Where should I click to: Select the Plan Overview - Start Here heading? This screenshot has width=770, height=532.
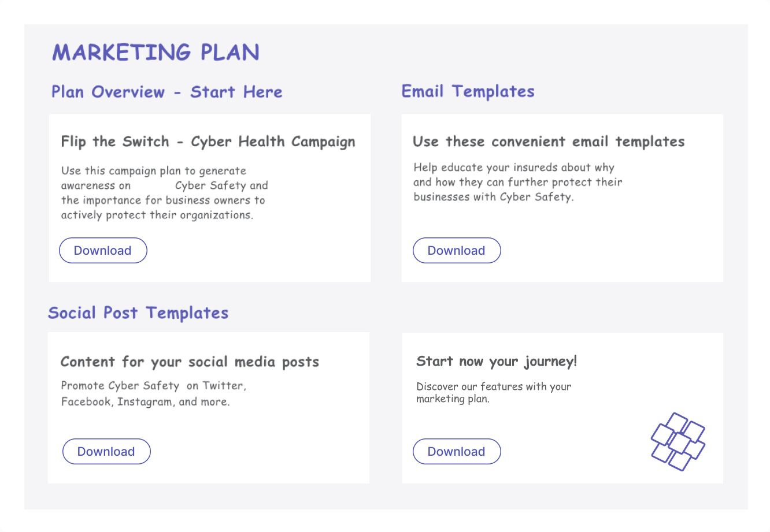tap(166, 92)
